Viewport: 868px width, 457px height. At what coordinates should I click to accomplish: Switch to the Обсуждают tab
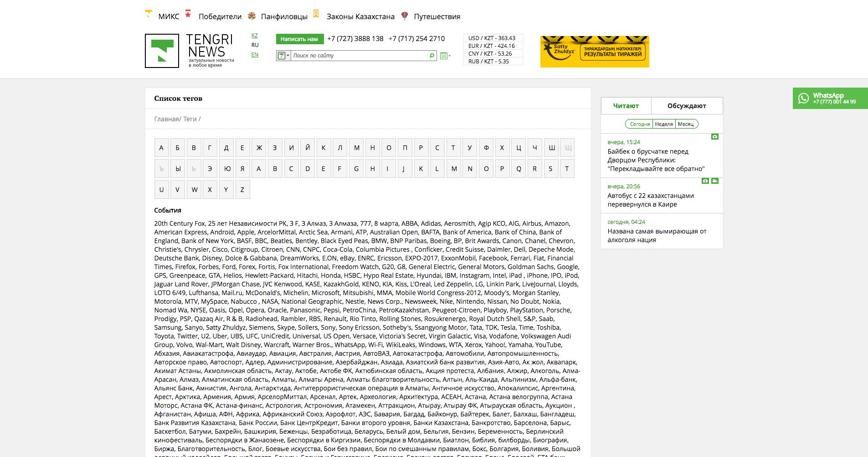(x=687, y=106)
